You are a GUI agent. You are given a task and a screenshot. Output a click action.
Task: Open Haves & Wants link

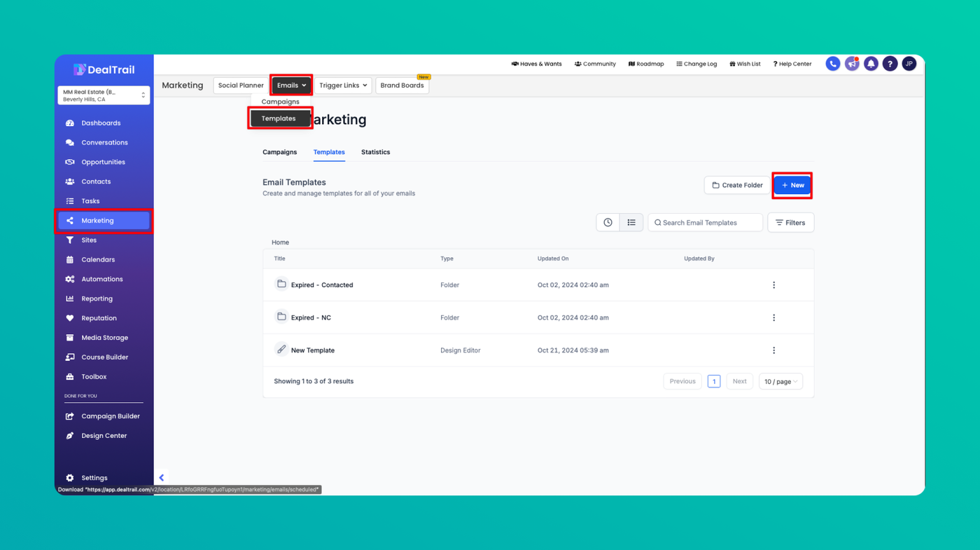pos(536,64)
